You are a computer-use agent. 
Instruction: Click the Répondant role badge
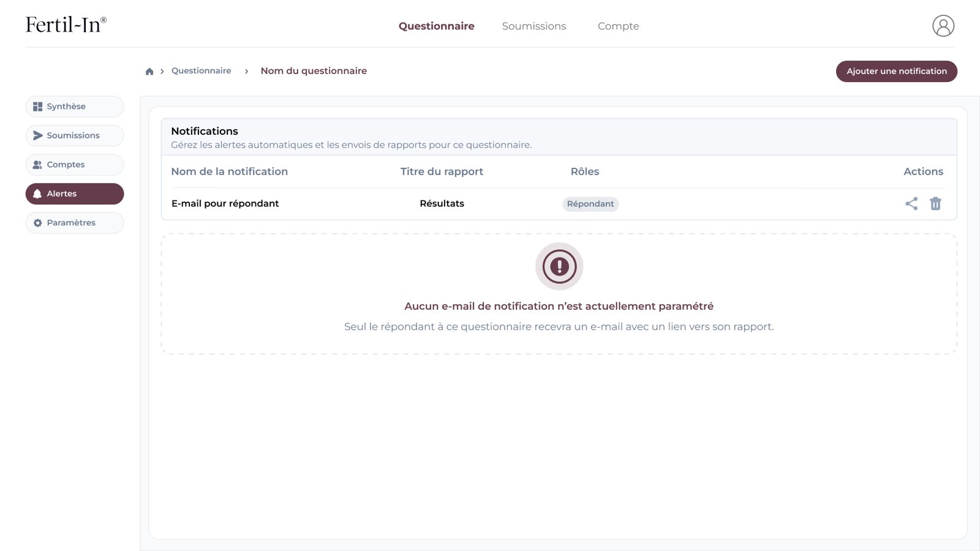590,204
